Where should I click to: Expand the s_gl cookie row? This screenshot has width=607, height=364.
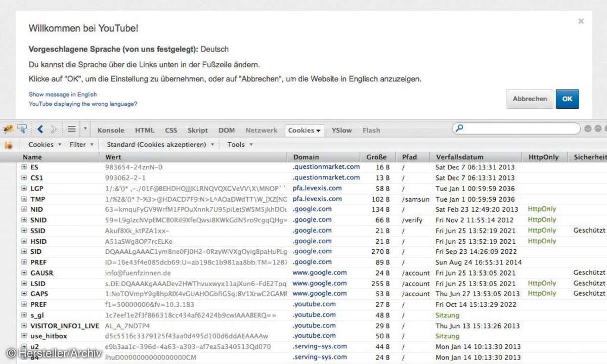[24, 315]
